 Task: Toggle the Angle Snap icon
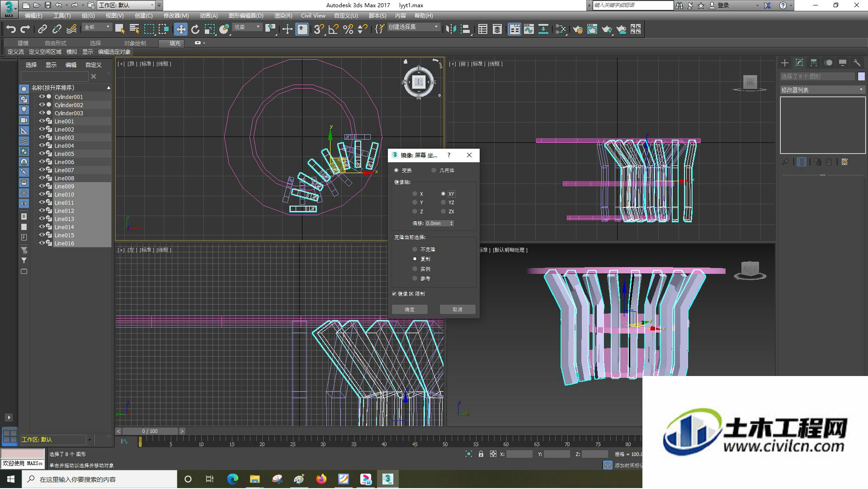pos(334,29)
